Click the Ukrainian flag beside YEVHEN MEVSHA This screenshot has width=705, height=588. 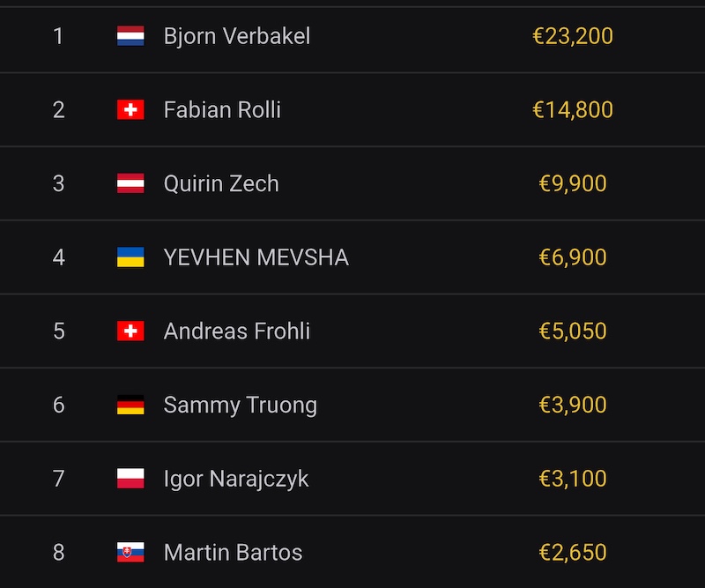(x=130, y=257)
